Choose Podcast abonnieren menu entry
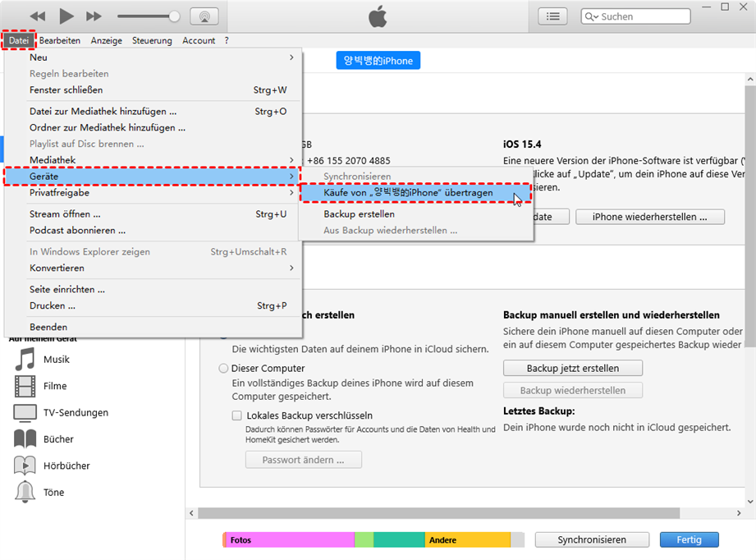 pos(153,231)
